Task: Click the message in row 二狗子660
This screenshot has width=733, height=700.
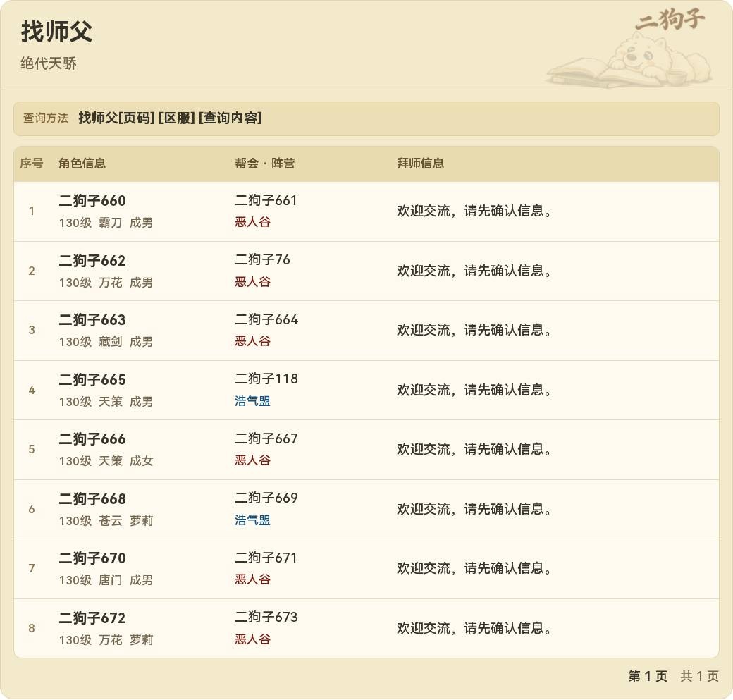Action: (474, 211)
